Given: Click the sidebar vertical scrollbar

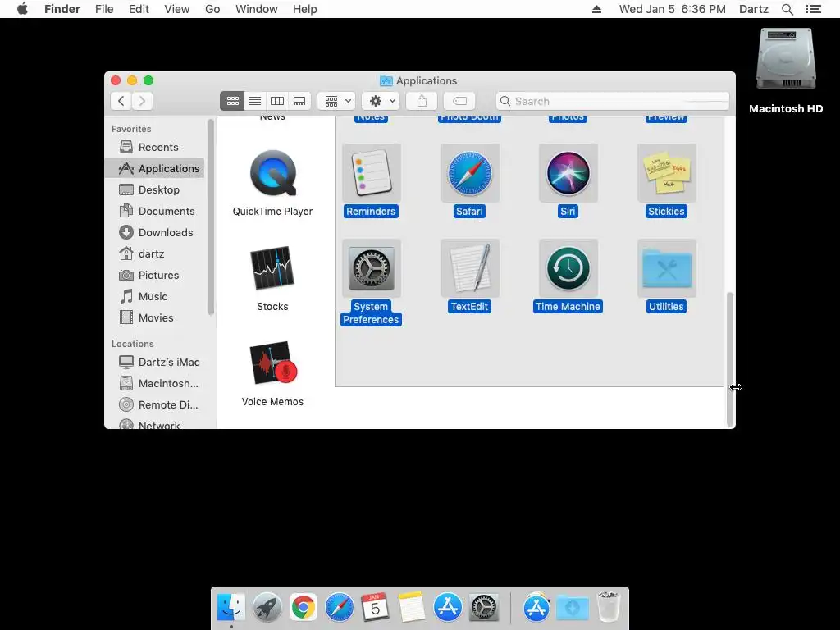Looking at the screenshot, I should [x=211, y=217].
